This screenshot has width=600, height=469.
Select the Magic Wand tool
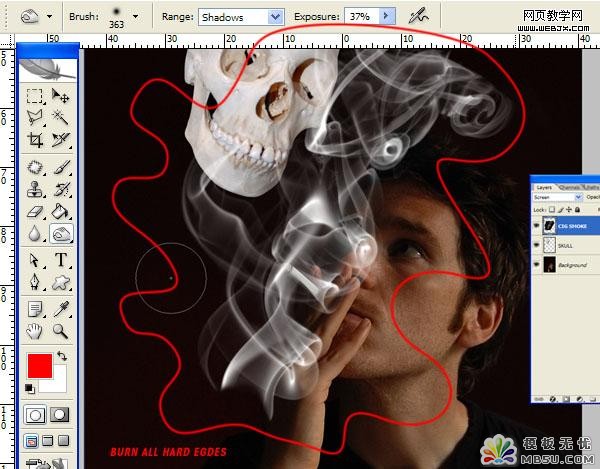[60, 117]
